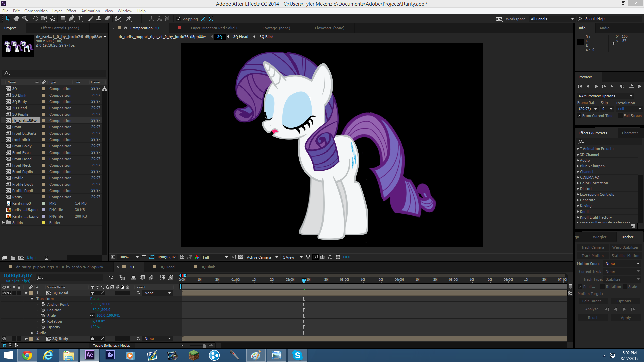This screenshot has height=362, width=644.
Task: Open the Workspace All Panels dropdown
Action: pyautogui.click(x=552, y=19)
